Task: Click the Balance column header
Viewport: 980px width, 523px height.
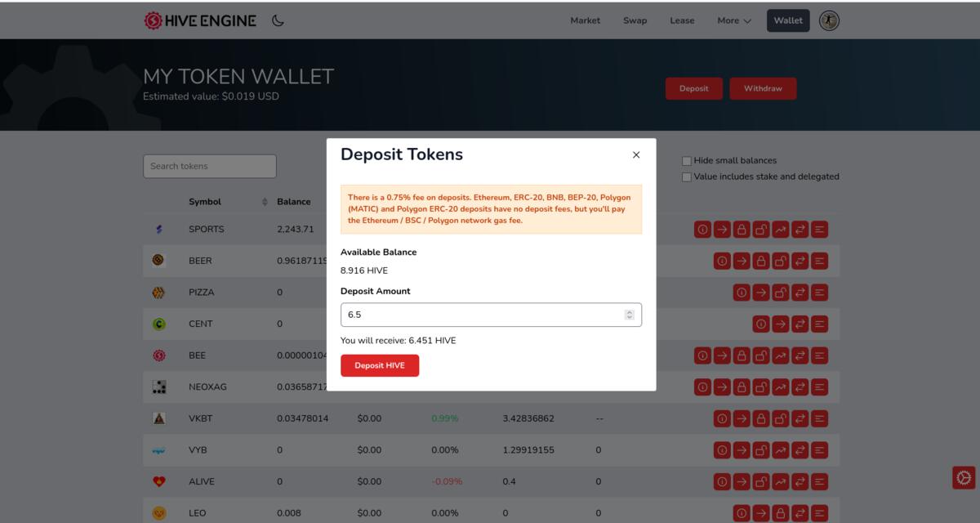Action: [x=294, y=202]
